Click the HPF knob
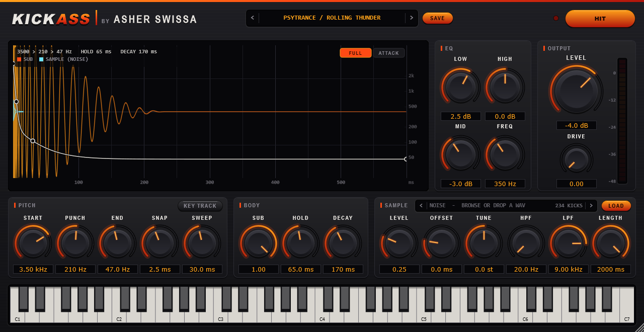The width and height of the screenshot is (644, 332). [x=526, y=242]
